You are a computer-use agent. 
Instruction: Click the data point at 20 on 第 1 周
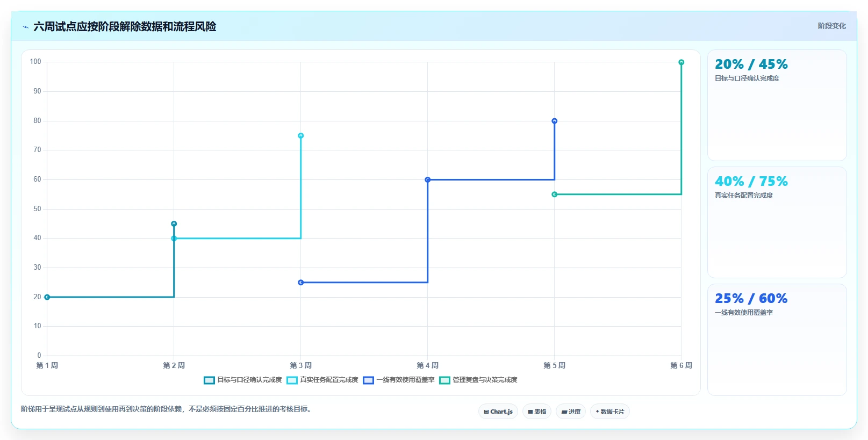click(47, 297)
